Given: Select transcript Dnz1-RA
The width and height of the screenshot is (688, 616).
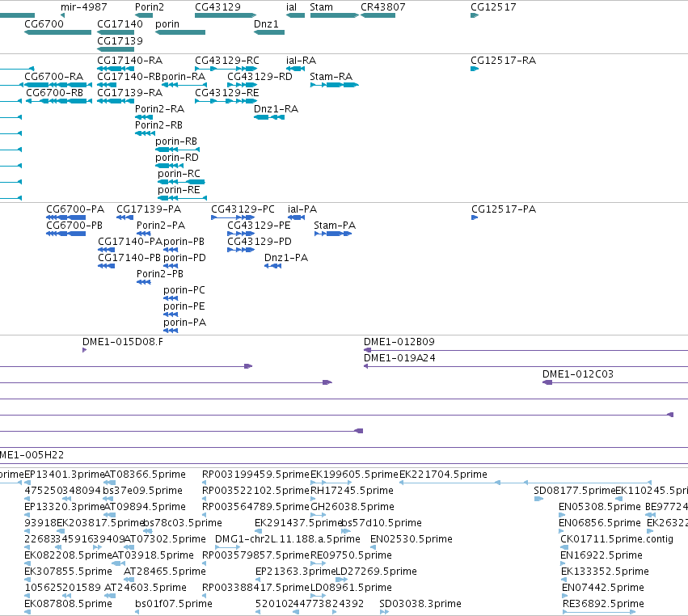Looking at the screenshot, I should point(276,109).
